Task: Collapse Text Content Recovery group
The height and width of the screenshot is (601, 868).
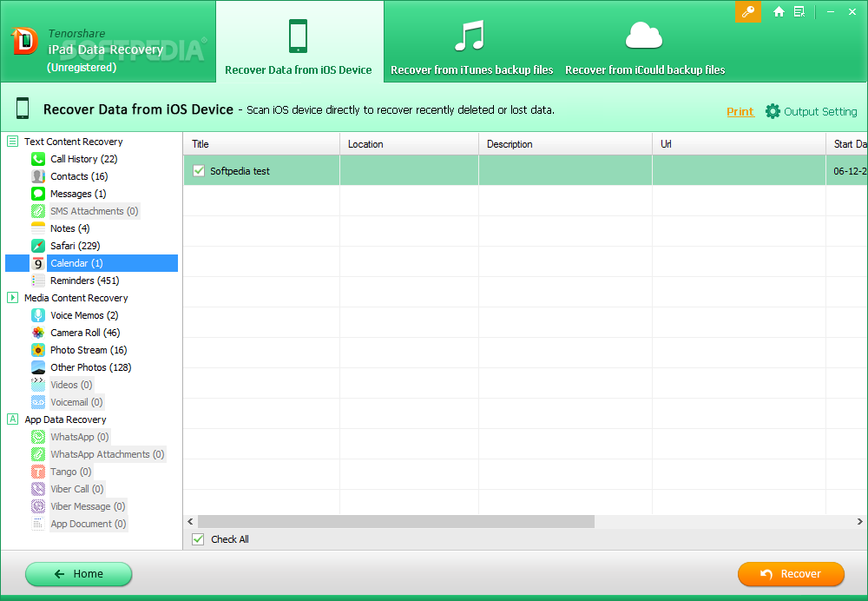Action: pyautogui.click(x=13, y=142)
